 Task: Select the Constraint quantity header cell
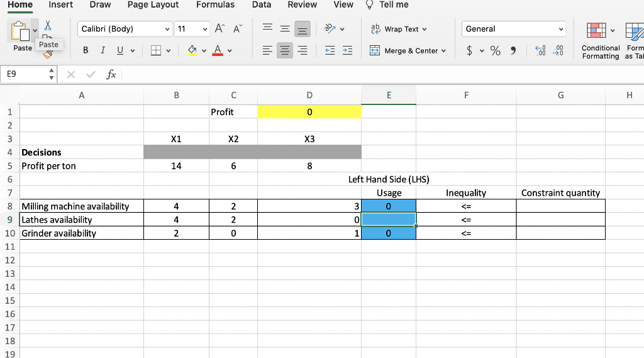click(x=560, y=193)
